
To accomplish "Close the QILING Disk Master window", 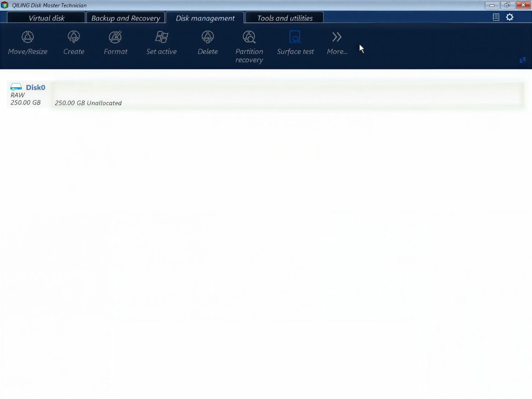I will [x=523, y=5].
